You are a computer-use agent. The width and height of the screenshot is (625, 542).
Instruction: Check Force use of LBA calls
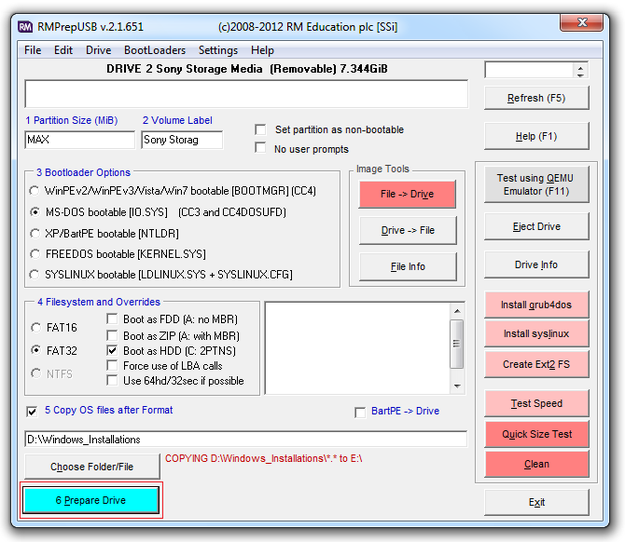click(112, 365)
